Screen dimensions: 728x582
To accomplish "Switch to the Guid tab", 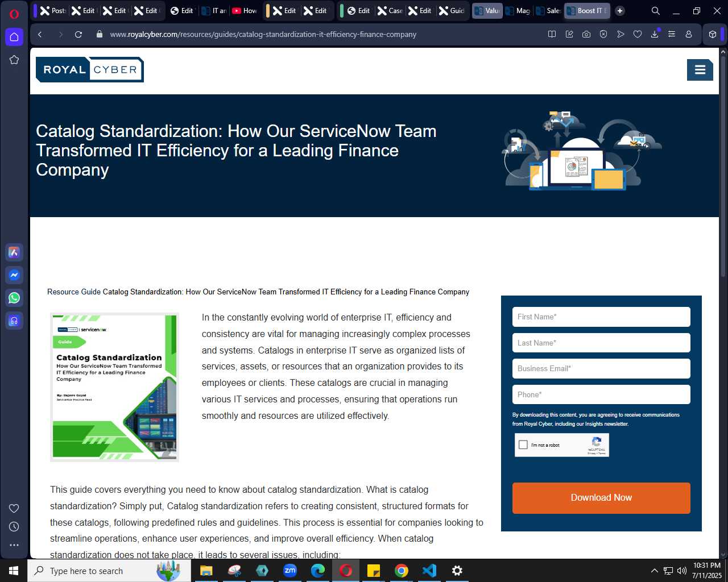I will pos(452,11).
